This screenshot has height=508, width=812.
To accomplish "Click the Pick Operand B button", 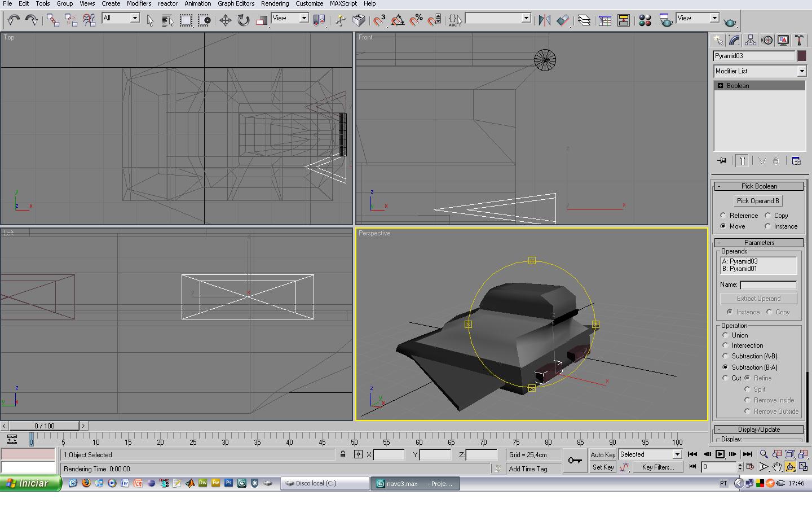I will pyautogui.click(x=758, y=201).
